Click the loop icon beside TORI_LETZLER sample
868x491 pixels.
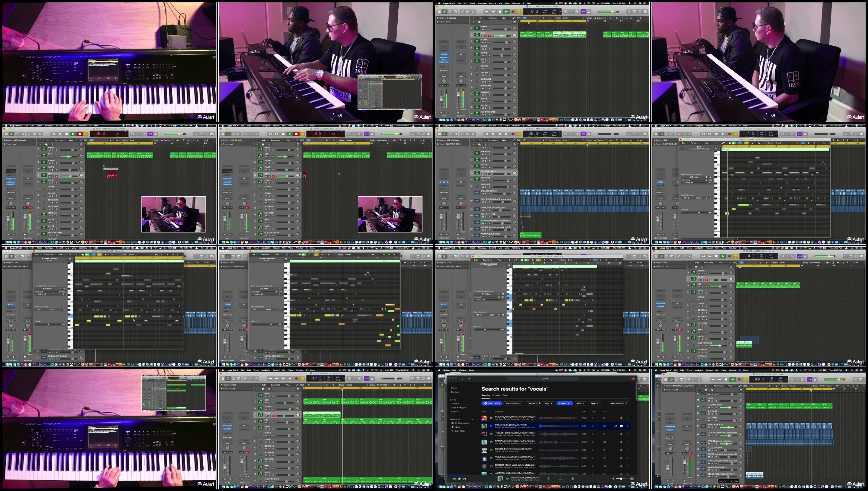[491, 434]
